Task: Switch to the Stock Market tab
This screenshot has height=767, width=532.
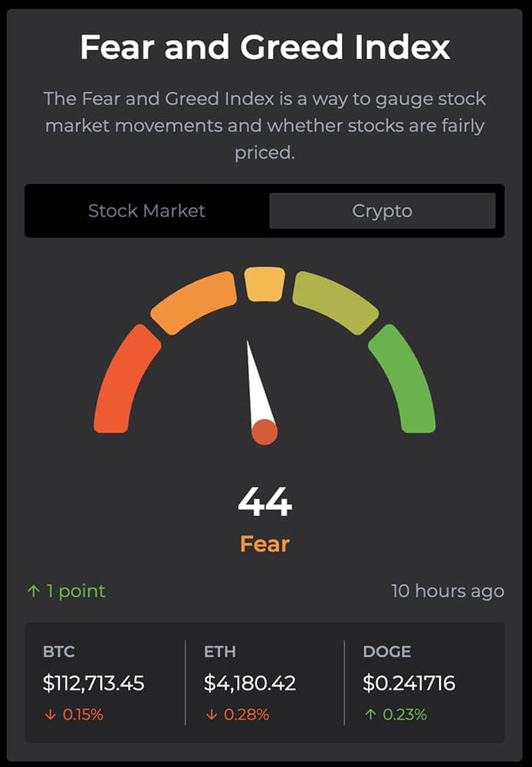Action: point(146,211)
